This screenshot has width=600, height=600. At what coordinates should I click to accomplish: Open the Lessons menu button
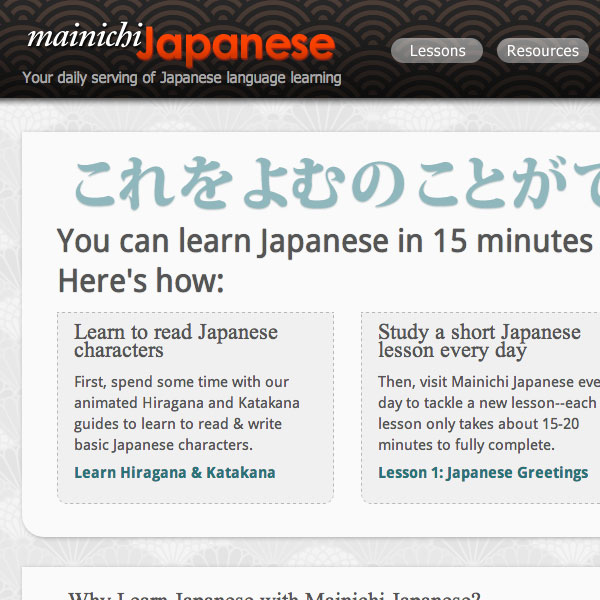(437, 51)
